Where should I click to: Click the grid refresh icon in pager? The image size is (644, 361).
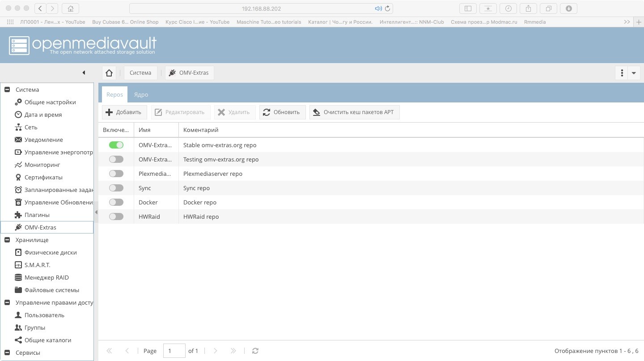pos(255,351)
